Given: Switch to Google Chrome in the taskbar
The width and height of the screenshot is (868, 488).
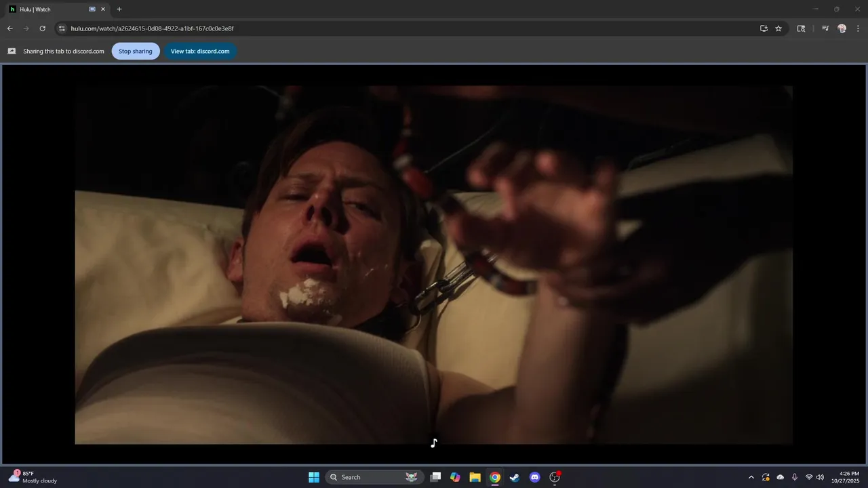Looking at the screenshot, I should click(495, 477).
